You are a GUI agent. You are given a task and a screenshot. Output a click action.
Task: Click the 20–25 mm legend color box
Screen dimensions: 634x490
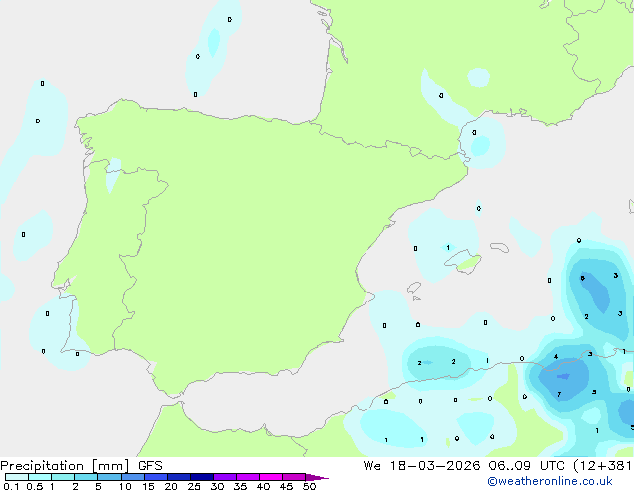pos(179,477)
